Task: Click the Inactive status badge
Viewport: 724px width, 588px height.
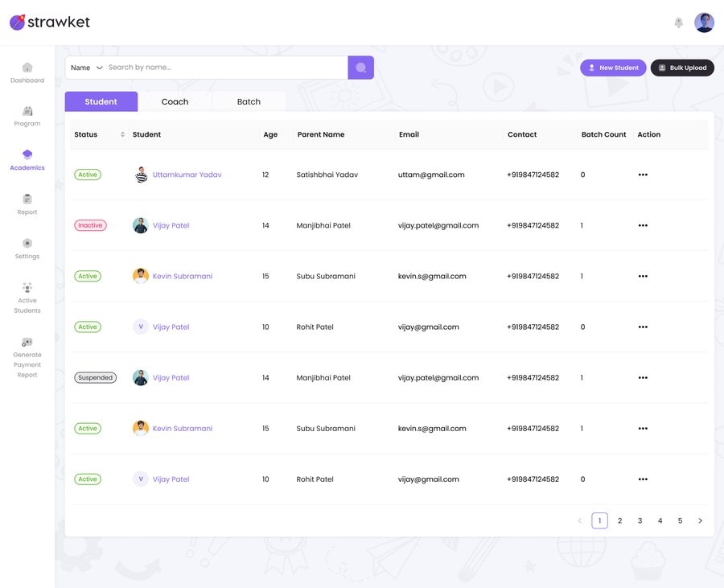Action: coord(90,225)
